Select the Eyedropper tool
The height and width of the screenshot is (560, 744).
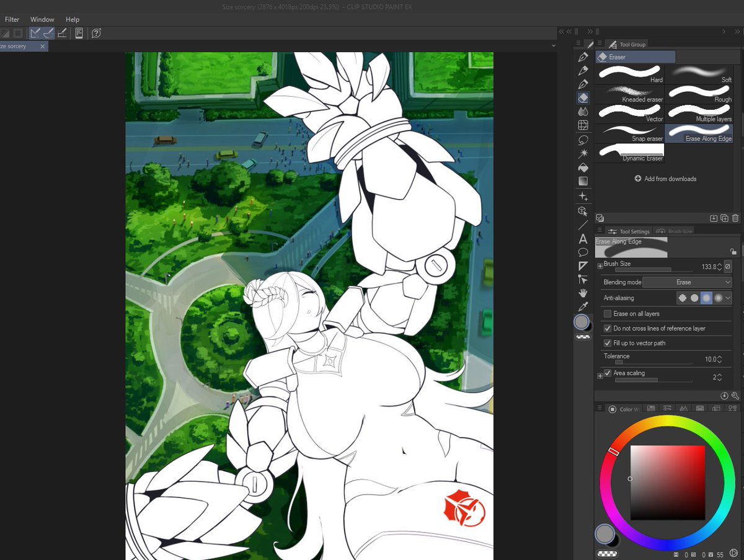(583, 307)
